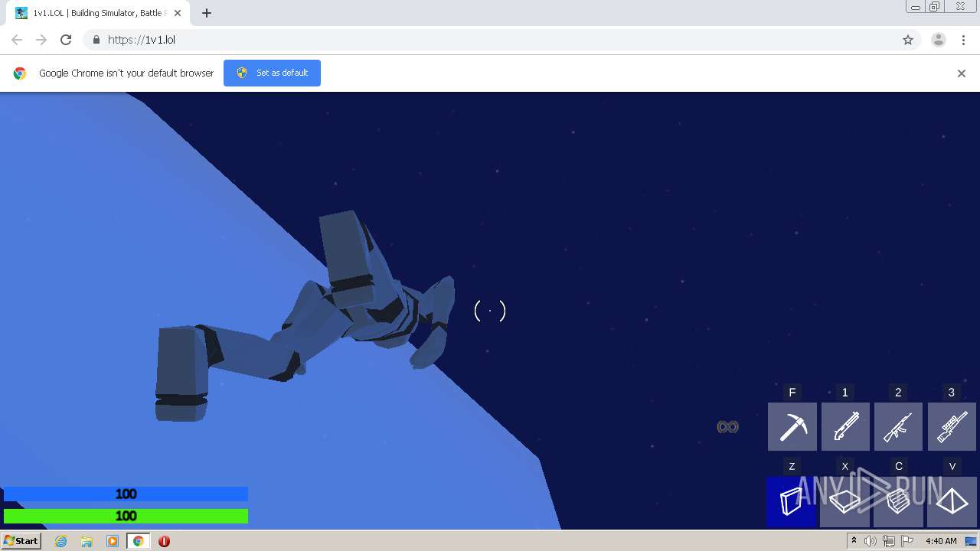Image resolution: width=980 pixels, height=551 pixels.
Task: Select the shotgun in slot 1
Action: 845,426
